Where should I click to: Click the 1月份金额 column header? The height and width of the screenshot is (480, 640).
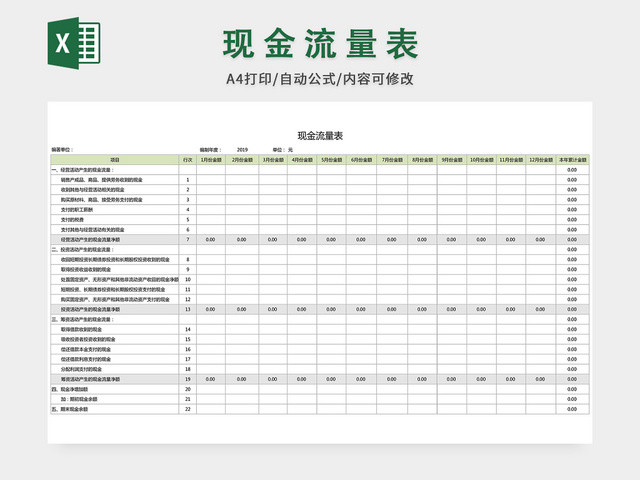point(211,160)
